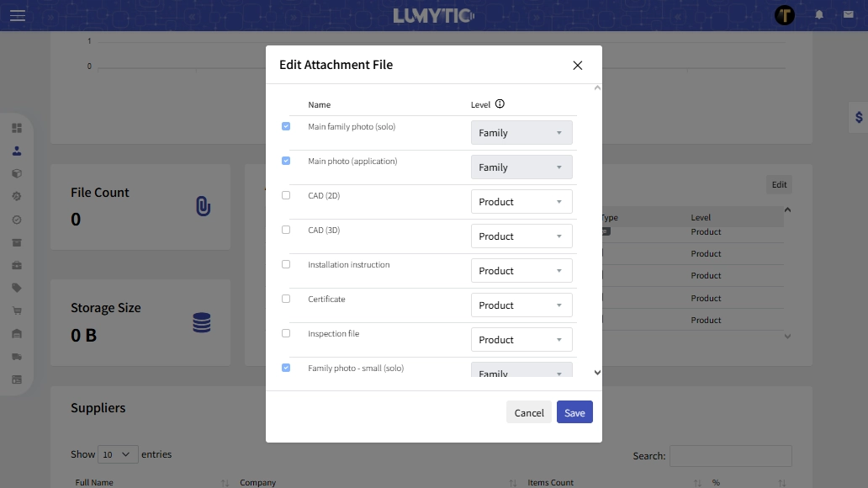868x488 pixels.
Task: Click the dollar sign currency icon
Action: point(858,118)
